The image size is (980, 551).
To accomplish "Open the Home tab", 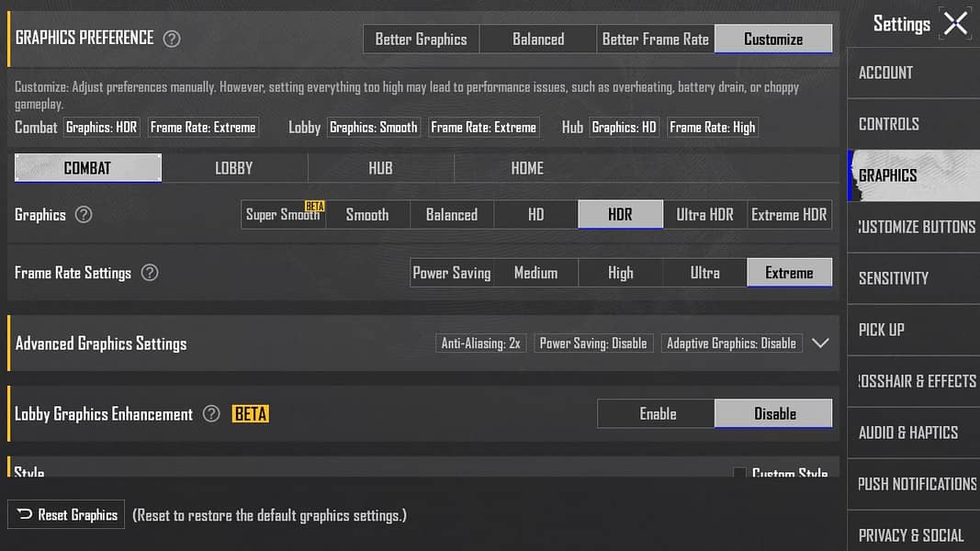I will (x=527, y=168).
